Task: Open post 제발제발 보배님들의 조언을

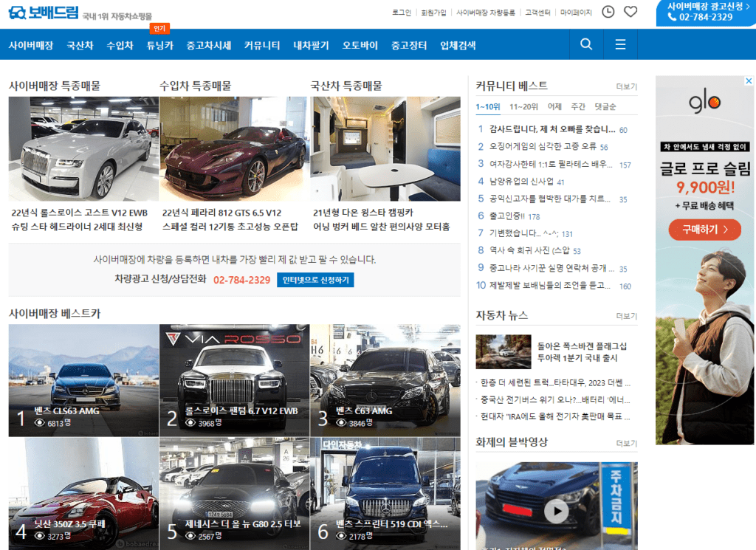Action: click(x=549, y=286)
